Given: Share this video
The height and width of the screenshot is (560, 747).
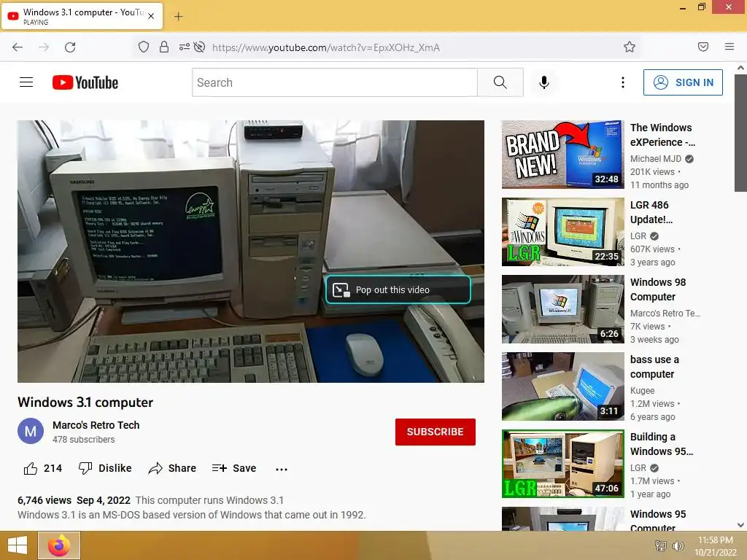Looking at the screenshot, I should (x=172, y=468).
